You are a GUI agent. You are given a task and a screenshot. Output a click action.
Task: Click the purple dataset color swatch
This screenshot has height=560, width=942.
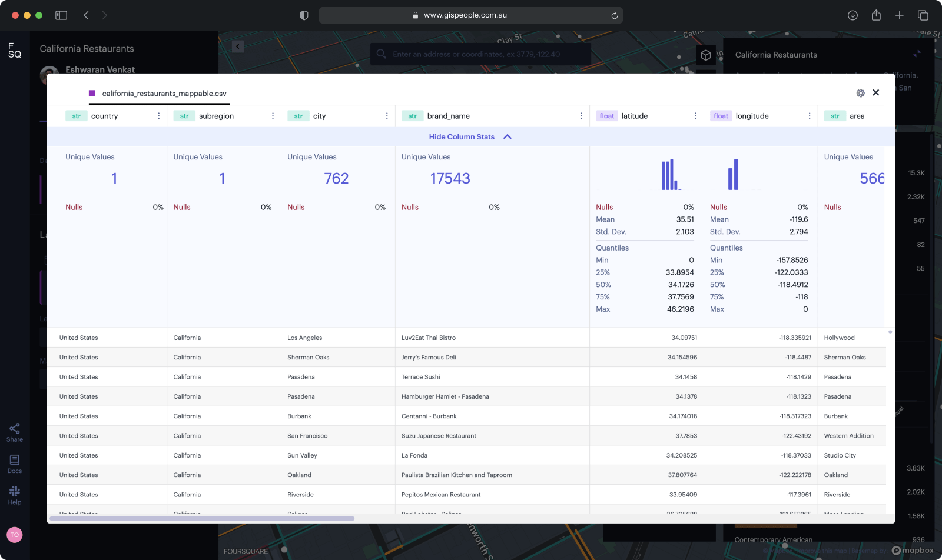click(x=92, y=94)
